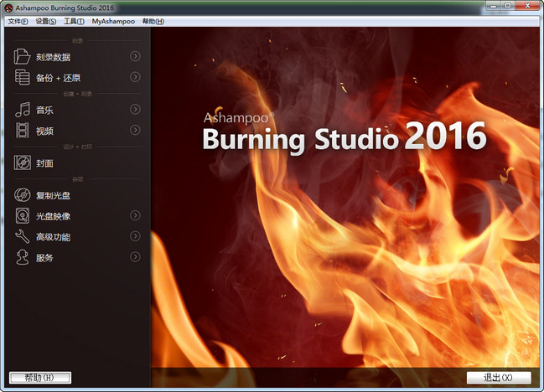
Task: Open the 设置(S) menu
Action: click(x=45, y=20)
